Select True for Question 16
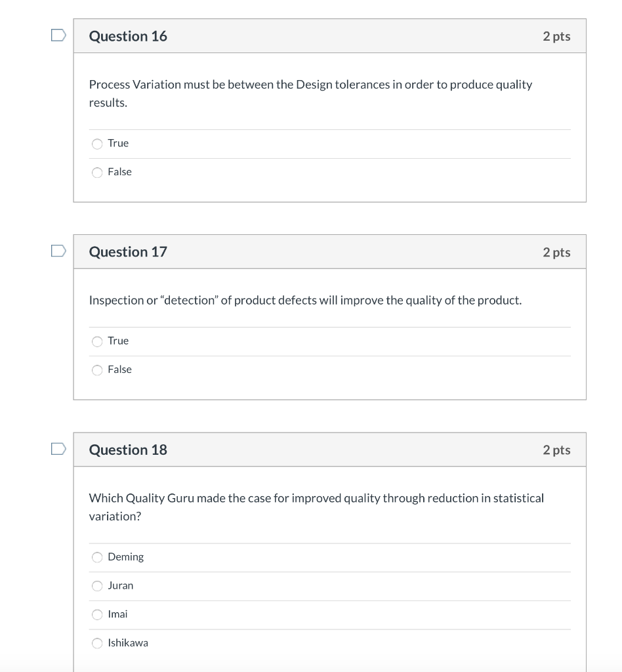This screenshot has width=622, height=672. tap(97, 143)
